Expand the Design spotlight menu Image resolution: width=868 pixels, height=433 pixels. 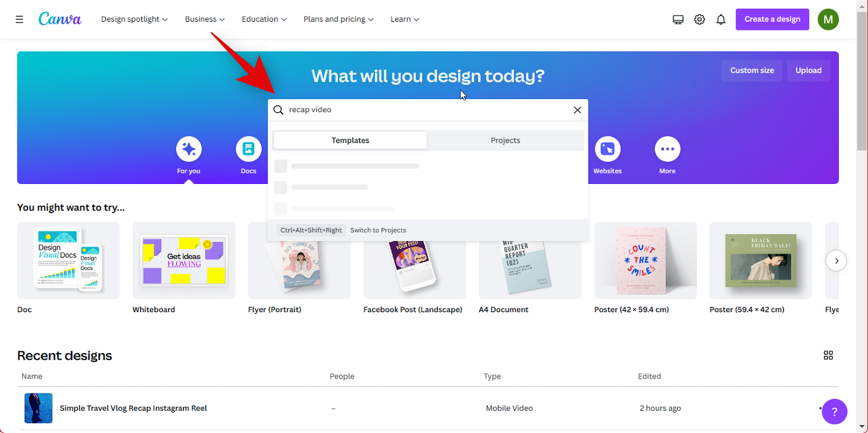tap(135, 19)
